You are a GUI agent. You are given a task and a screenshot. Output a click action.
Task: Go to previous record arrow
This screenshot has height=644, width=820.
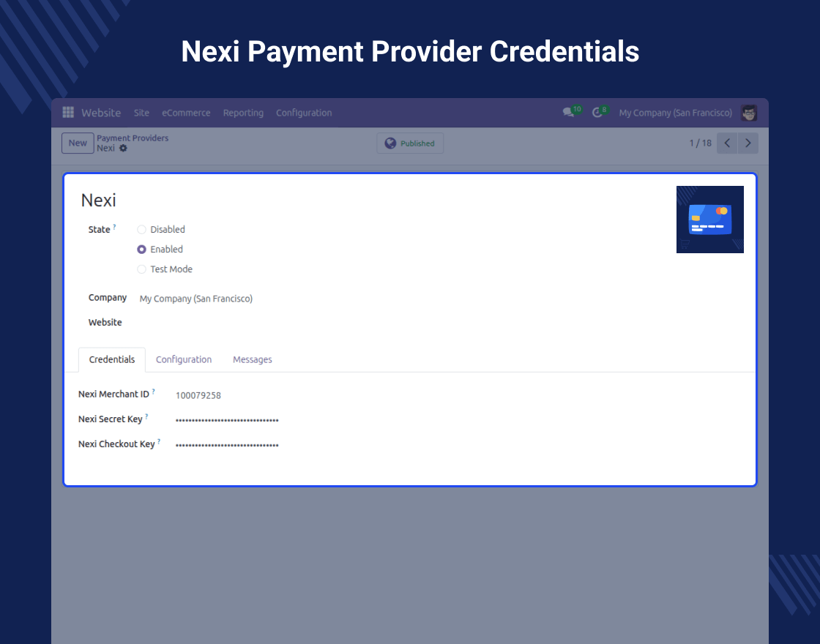(x=727, y=143)
